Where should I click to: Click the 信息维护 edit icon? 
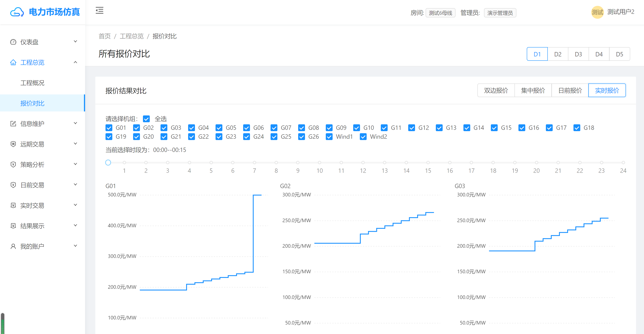pos(13,124)
